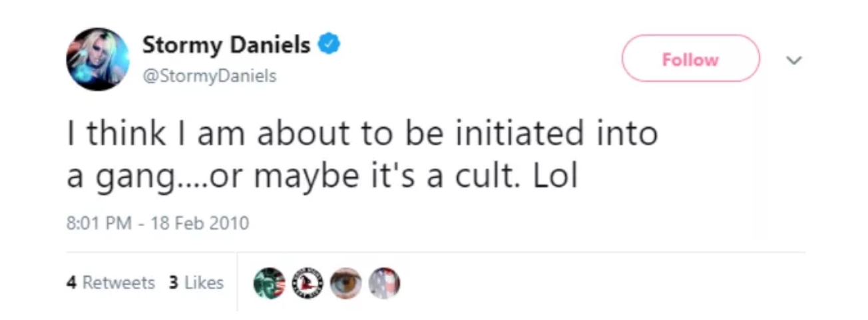868x320 pixels.
Task: Click the blue verified badge
Action: pyautogui.click(x=329, y=45)
